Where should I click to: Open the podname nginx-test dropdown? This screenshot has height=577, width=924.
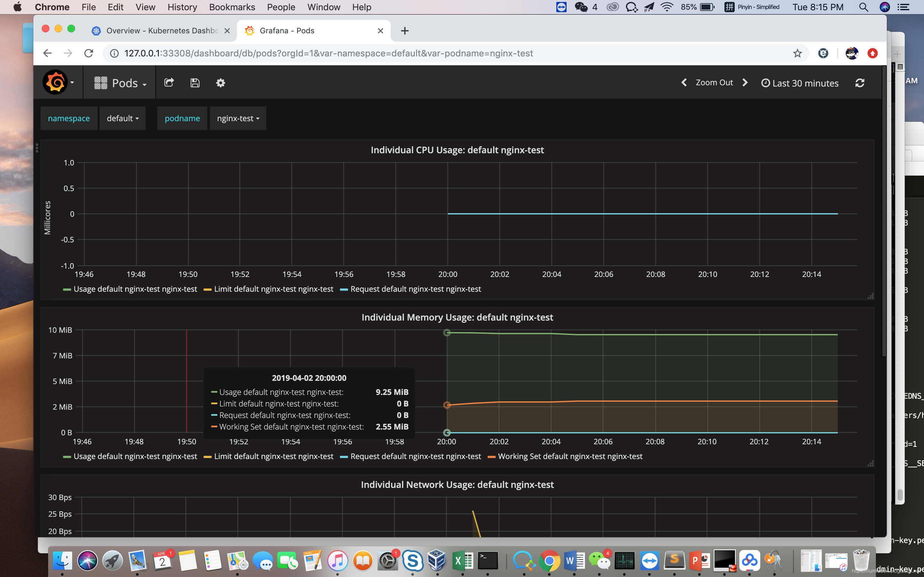click(238, 118)
